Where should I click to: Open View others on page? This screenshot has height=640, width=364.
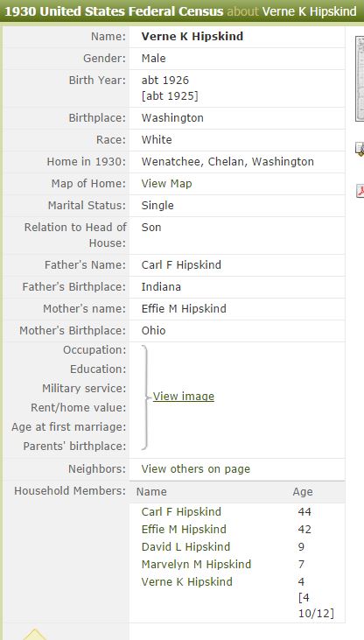(195, 469)
